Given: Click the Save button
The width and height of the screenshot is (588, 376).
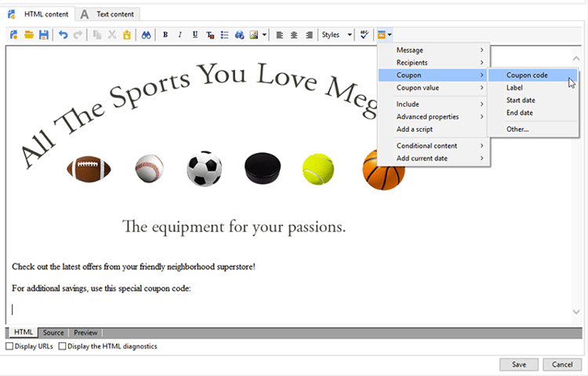Looking at the screenshot, I should [x=519, y=364].
